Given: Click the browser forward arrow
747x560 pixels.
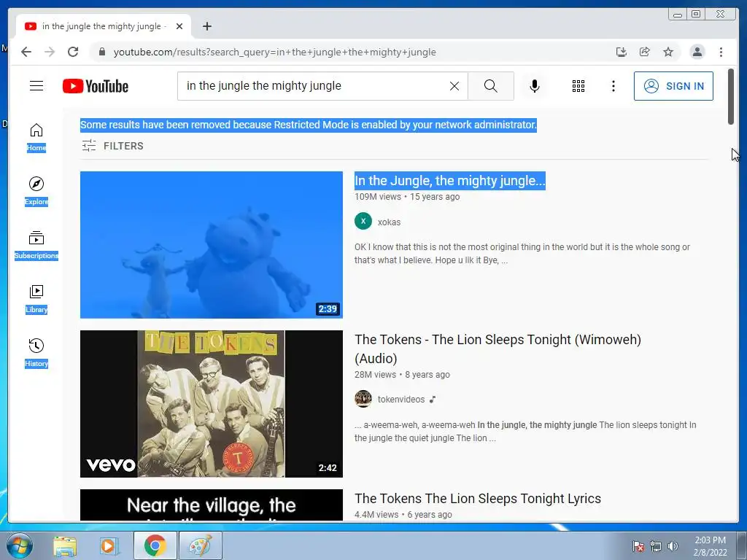Looking at the screenshot, I should point(50,52).
